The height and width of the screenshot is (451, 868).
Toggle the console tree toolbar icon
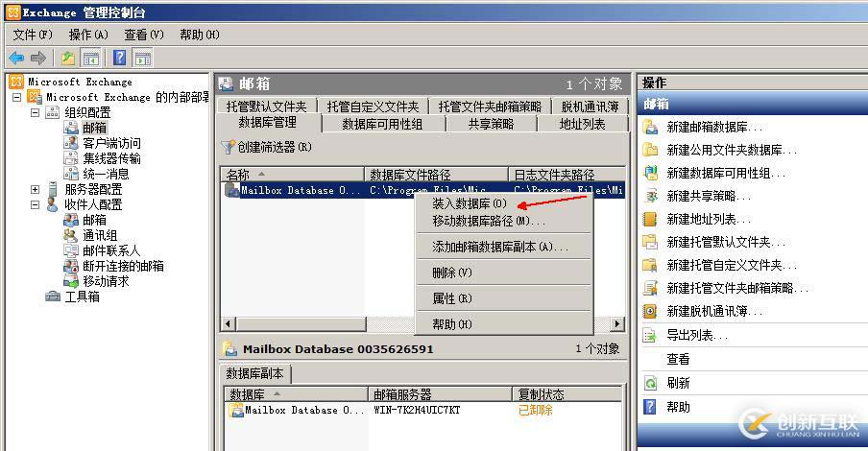(90, 58)
